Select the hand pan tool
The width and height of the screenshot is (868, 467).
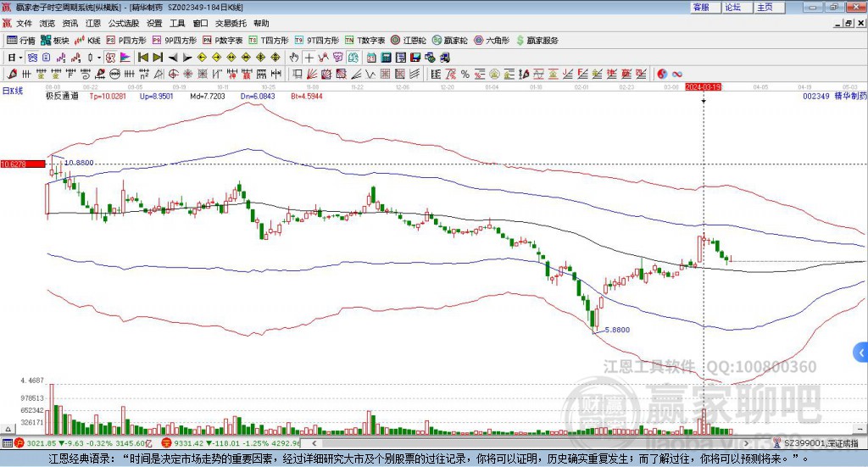coord(293,57)
